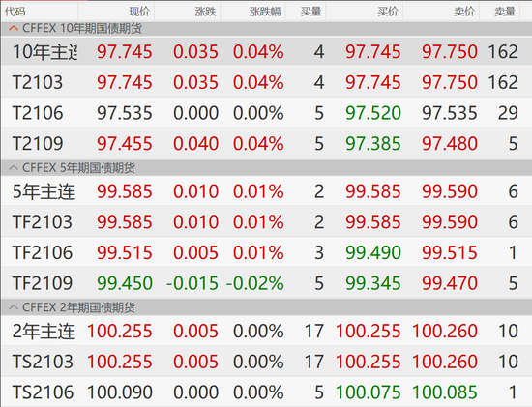Collapse the CFFEX 5年期国债期货 group

[14, 168]
